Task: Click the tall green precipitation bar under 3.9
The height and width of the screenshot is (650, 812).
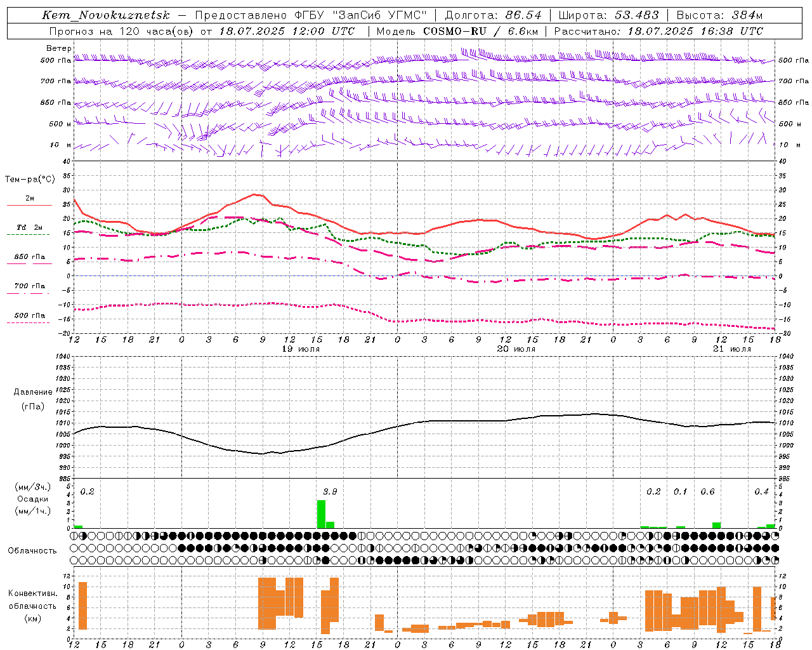Action: [321, 514]
